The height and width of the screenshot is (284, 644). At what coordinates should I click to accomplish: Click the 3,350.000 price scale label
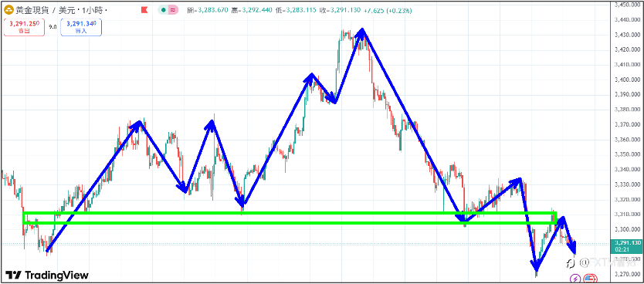click(627, 154)
